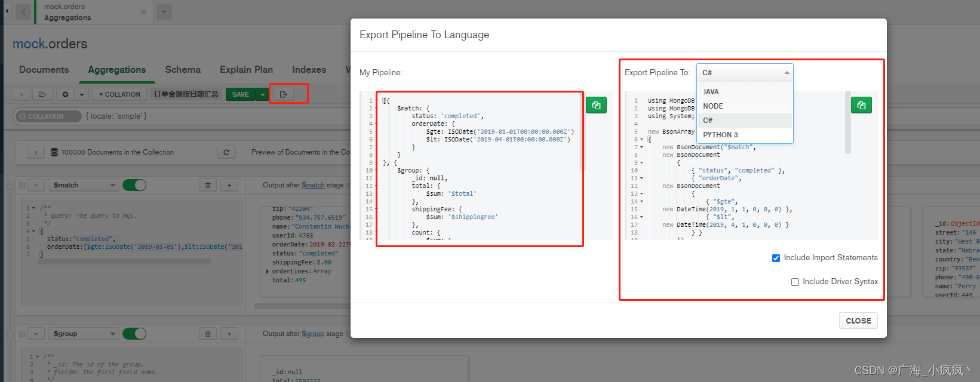The image size is (980, 382).
Task: Open saved pipelines folder icon
Action: coord(42,94)
